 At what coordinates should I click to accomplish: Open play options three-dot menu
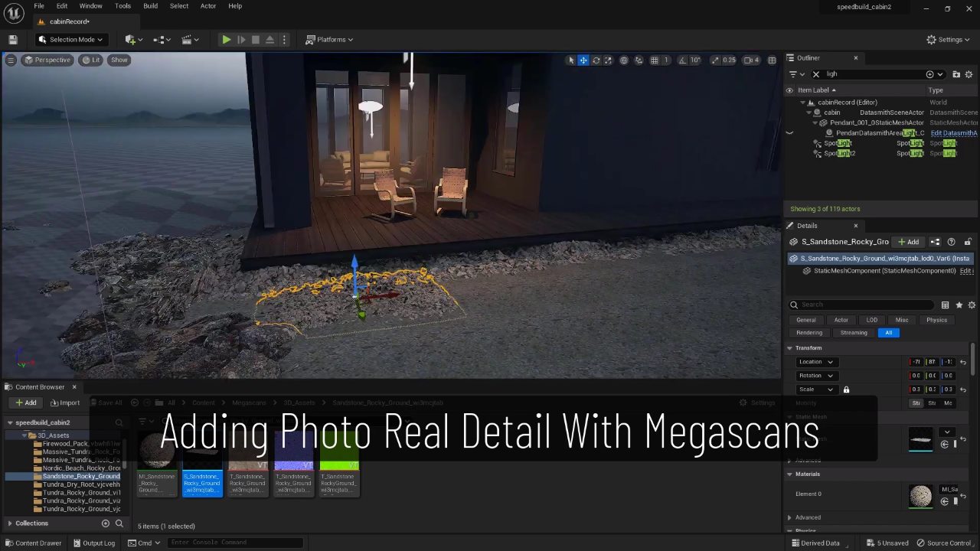(x=284, y=40)
